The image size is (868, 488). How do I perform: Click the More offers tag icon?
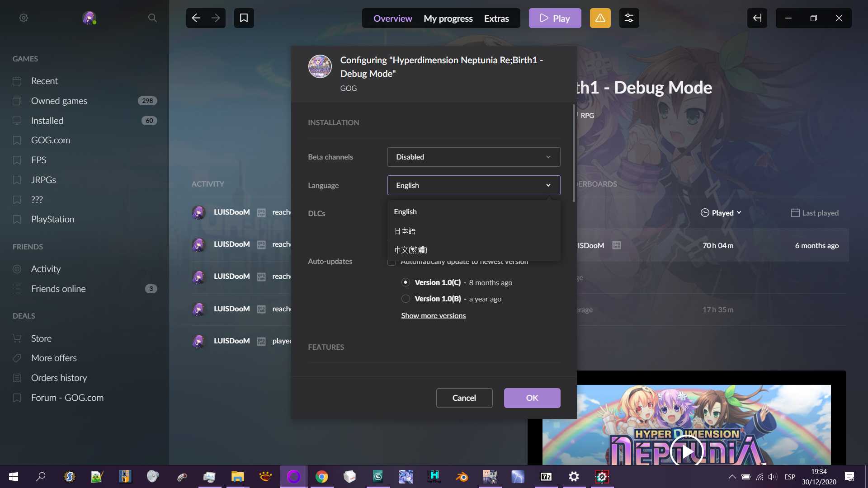[17, 358]
